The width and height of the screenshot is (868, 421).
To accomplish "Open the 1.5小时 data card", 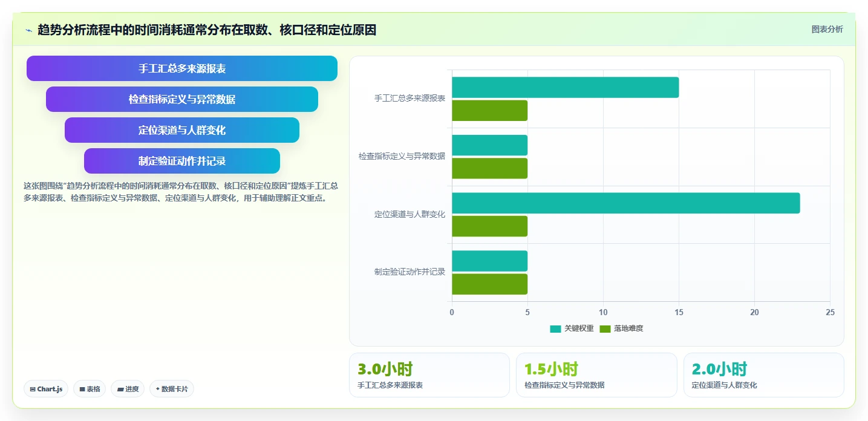I will click(x=596, y=375).
